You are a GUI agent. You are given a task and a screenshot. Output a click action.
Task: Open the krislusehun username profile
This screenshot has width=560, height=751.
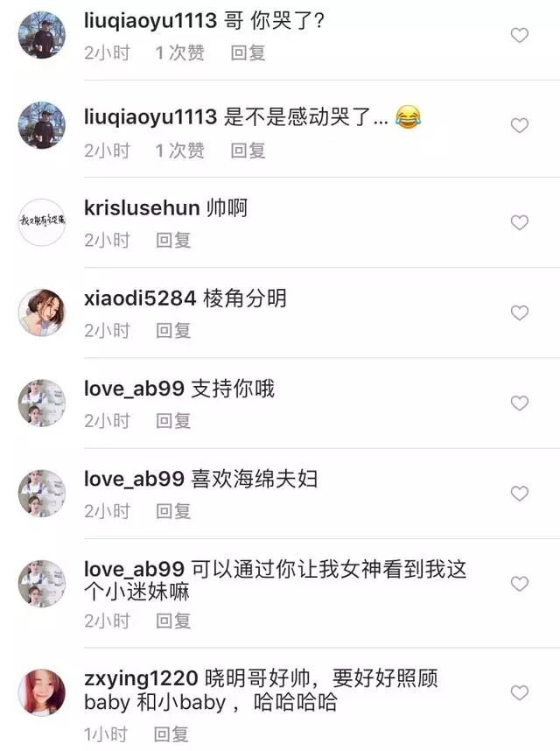142,208
